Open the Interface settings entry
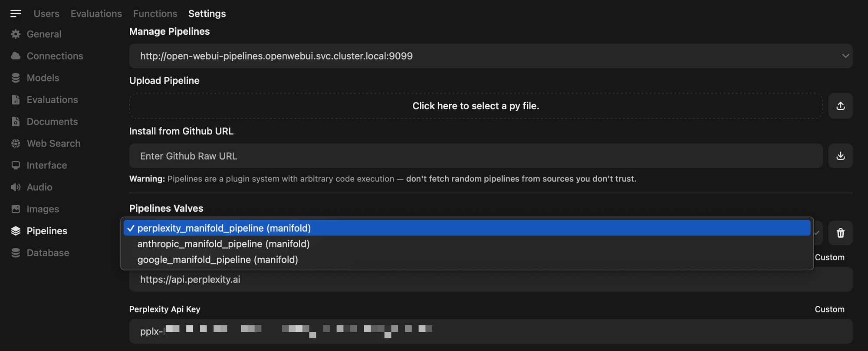 [x=47, y=165]
